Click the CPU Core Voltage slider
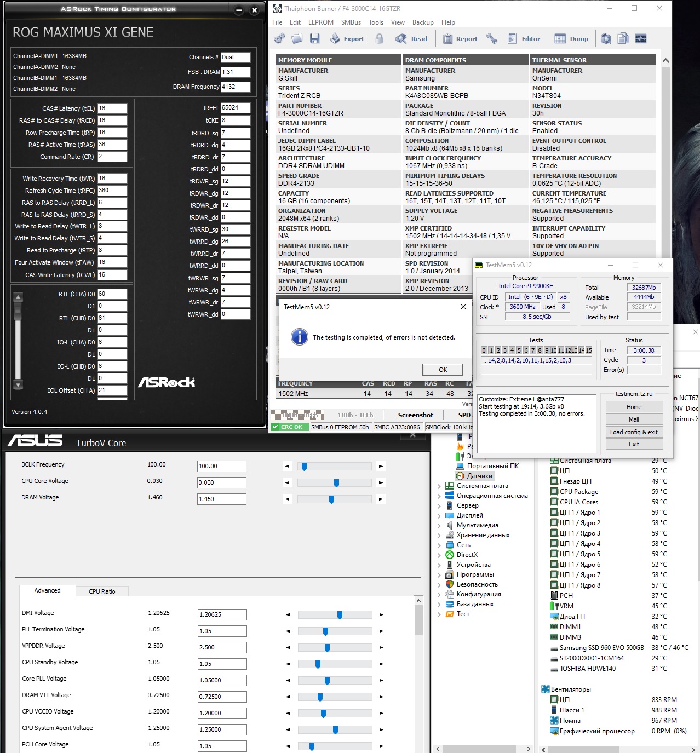 click(335, 482)
